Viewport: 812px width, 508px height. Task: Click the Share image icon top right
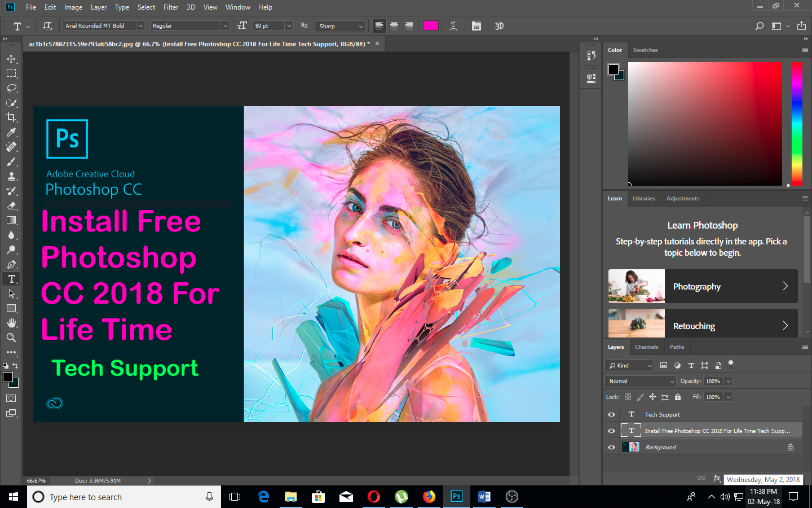[x=802, y=26]
